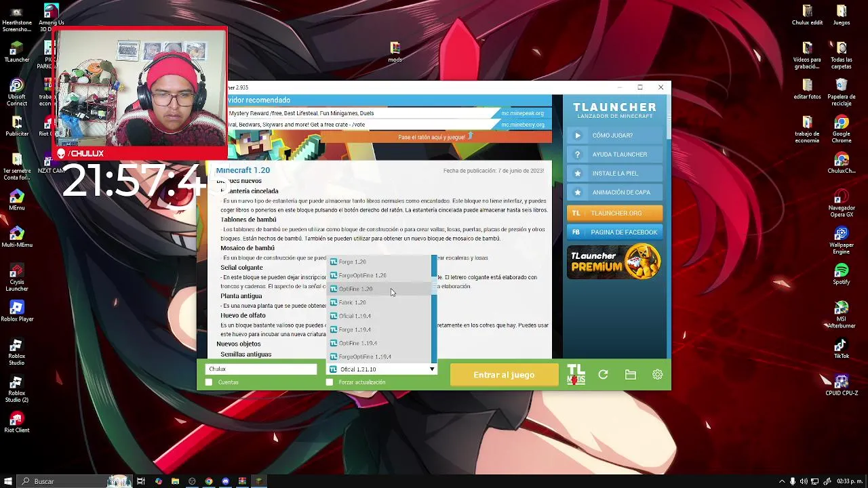Open Ubisoft Connect desktop icon
The image size is (868, 488).
pyautogui.click(x=16, y=92)
